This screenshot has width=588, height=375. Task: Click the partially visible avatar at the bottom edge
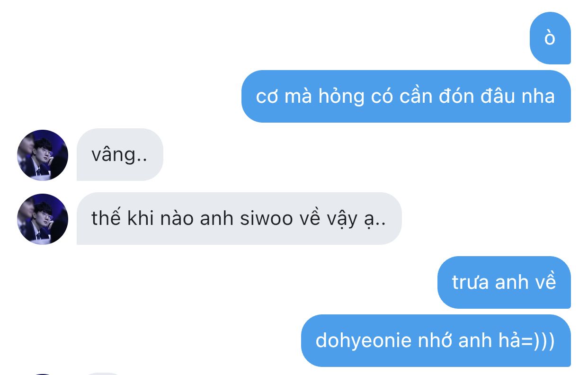43,374
